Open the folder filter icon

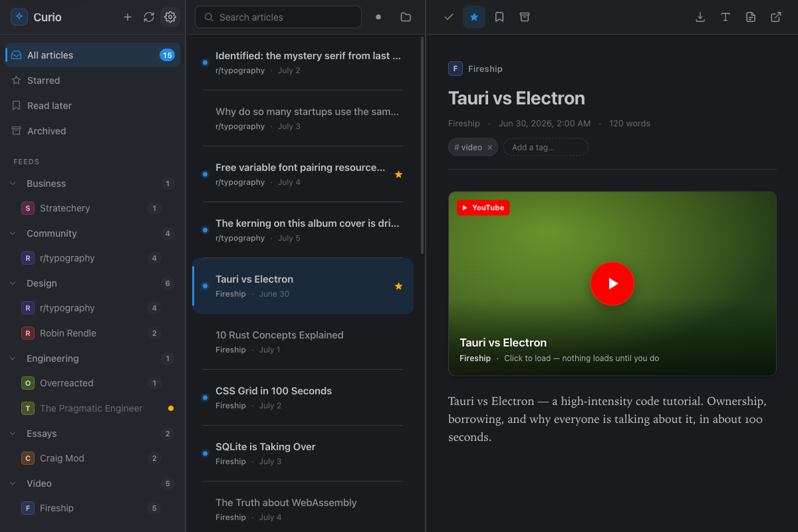(406, 17)
